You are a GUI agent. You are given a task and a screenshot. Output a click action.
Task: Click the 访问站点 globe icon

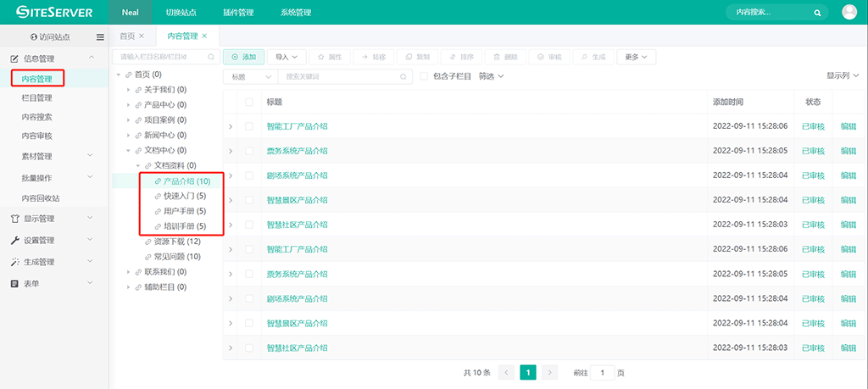click(x=34, y=37)
